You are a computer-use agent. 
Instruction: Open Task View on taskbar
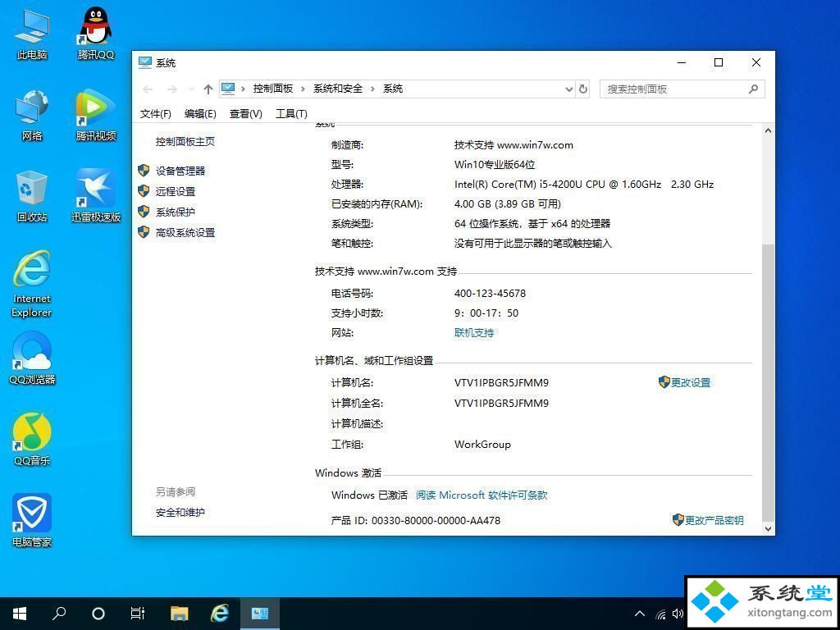tap(138, 614)
